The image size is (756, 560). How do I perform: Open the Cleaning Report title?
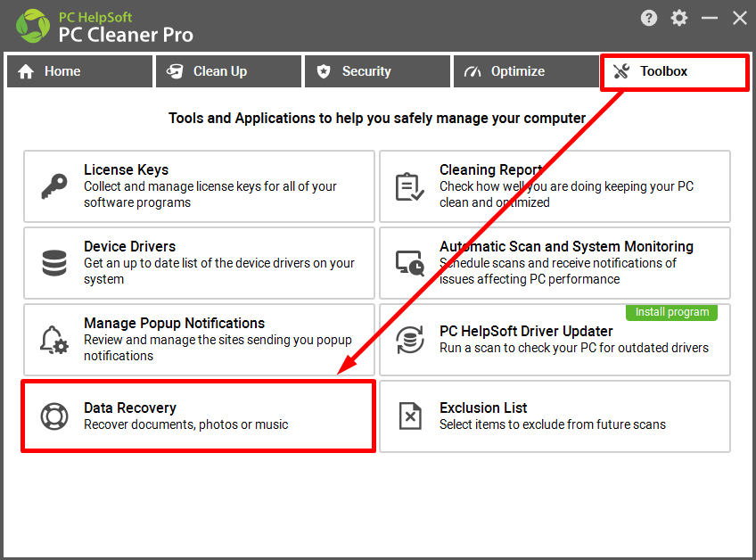tap(491, 169)
